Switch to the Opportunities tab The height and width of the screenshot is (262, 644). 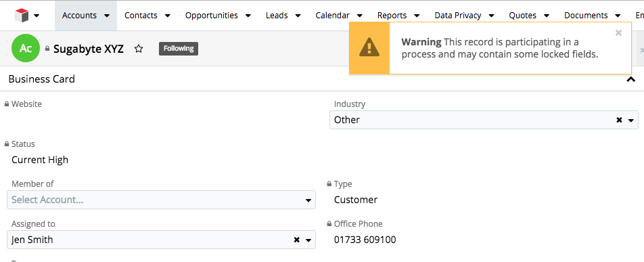pos(212,16)
